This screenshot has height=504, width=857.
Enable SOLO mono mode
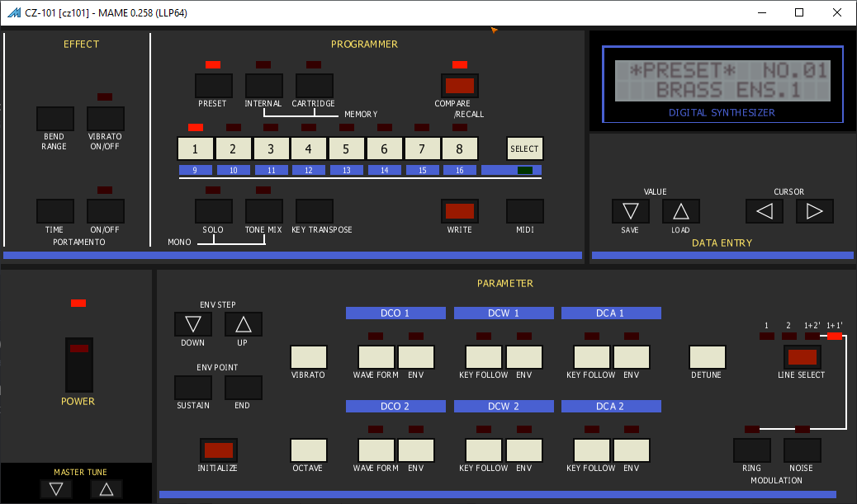click(x=214, y=211)
